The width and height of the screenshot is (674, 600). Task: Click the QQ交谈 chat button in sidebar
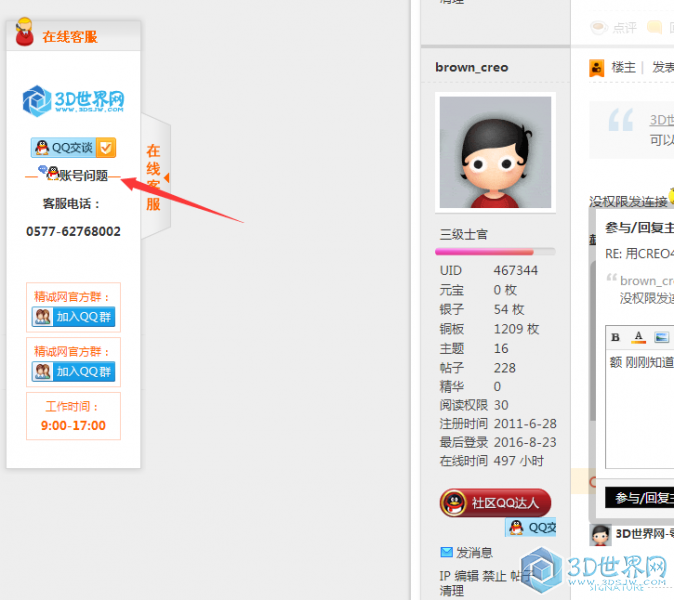(x=73, y=147)
